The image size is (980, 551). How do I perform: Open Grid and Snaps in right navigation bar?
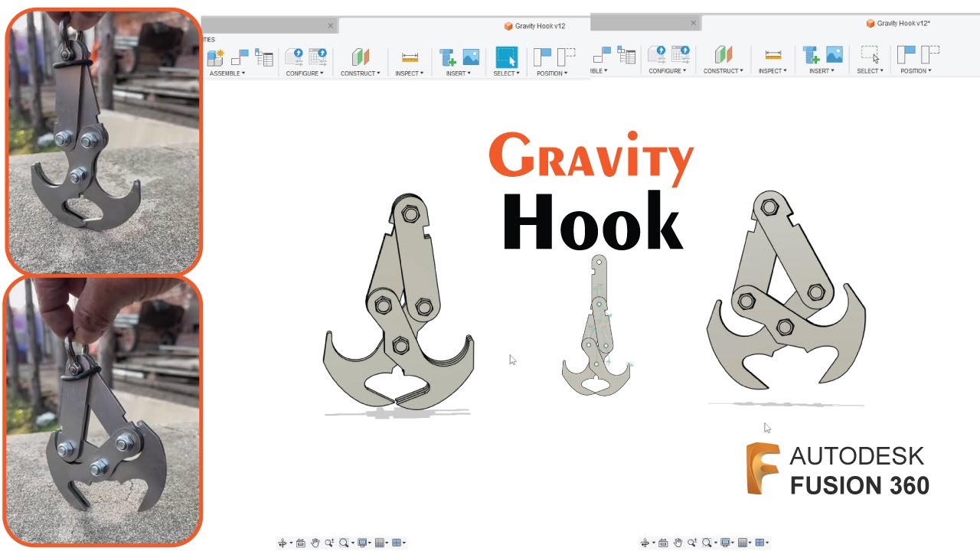pos(743,543)
